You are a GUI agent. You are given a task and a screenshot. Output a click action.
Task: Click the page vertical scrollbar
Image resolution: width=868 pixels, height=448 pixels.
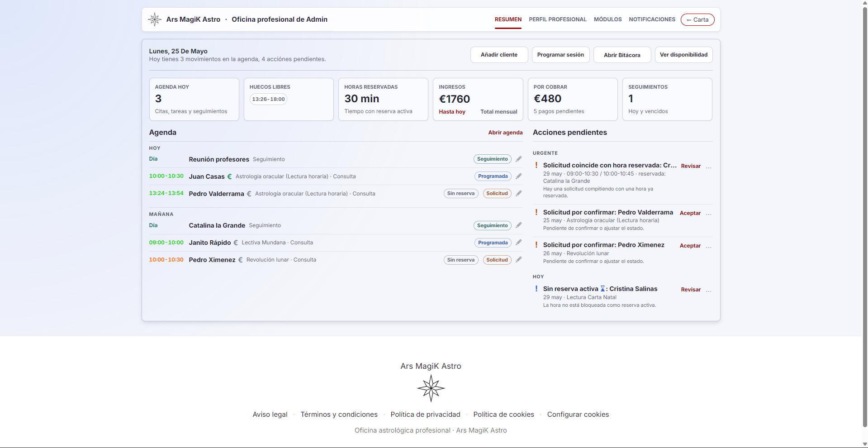point(865,217)
